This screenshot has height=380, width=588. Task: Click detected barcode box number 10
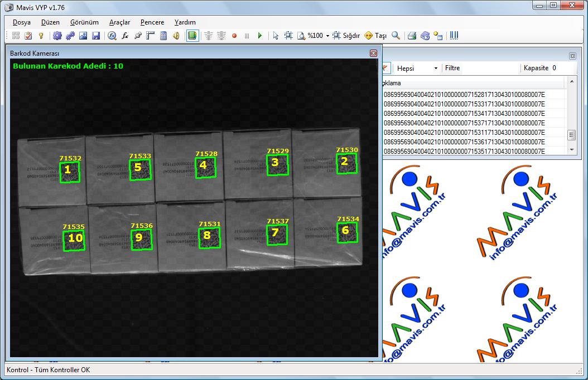74,240
